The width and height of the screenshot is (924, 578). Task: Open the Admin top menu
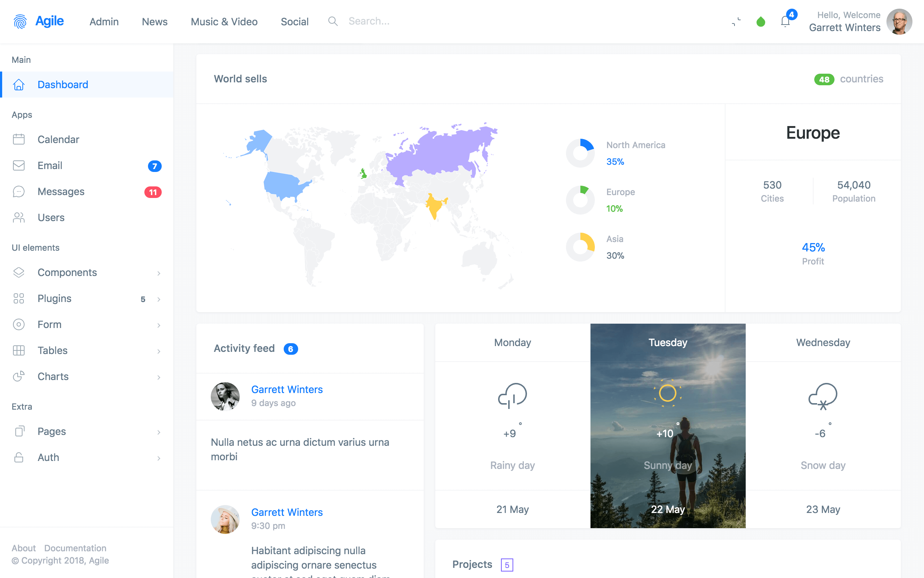(104, 22)
